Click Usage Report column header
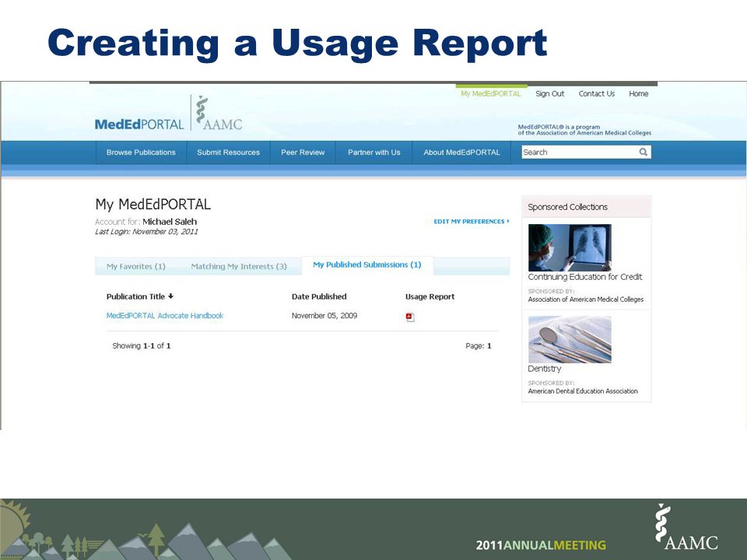747x560 pixels. click(x=430, y=296)
